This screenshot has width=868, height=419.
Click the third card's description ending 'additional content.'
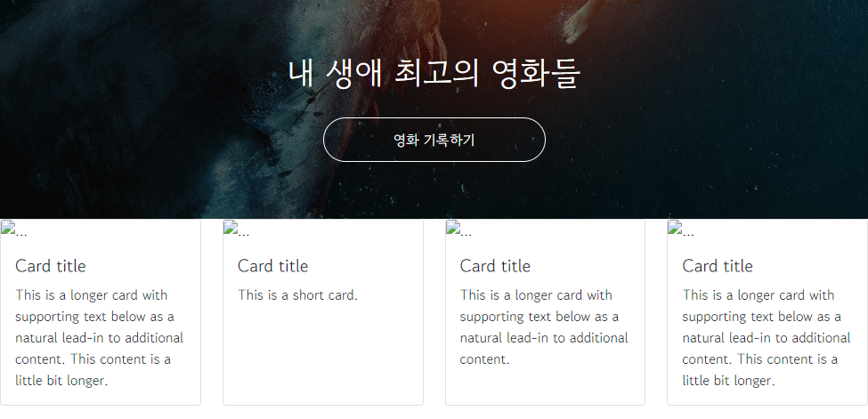tap(544, 327)
